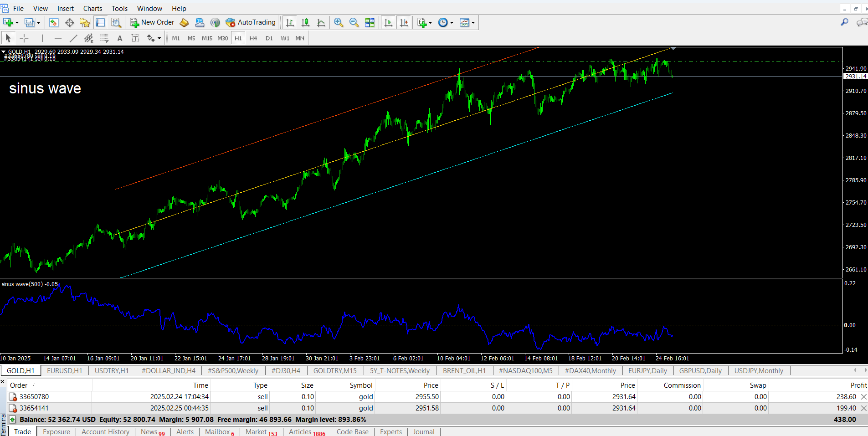Toggle chart Auto Scroll icon
This screenshot has height=436, width=868.
(x=388, y=22)
